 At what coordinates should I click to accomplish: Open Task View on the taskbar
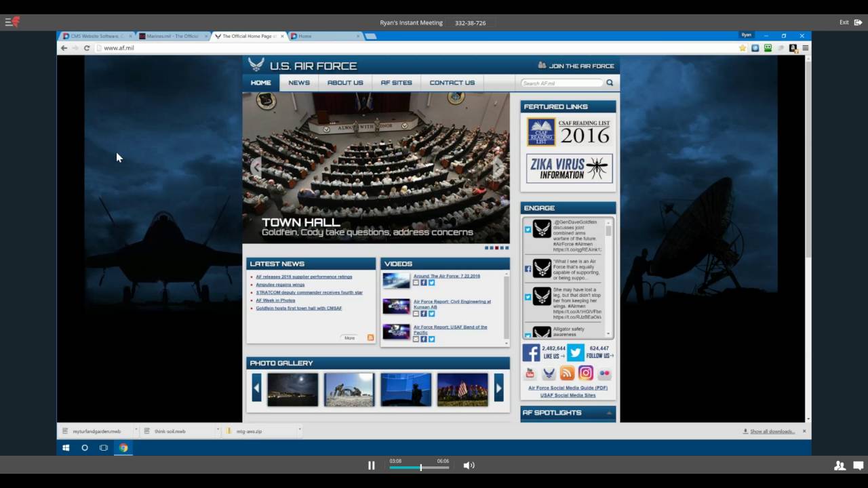pos(104,448)
